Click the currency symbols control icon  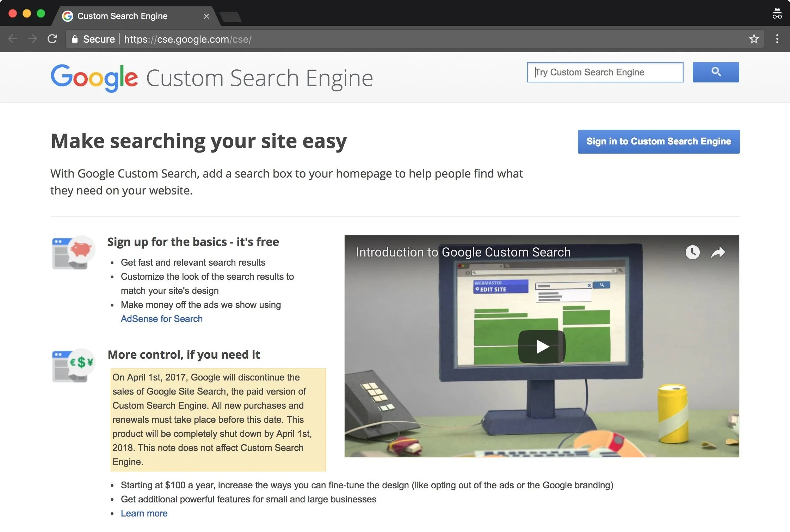click(73, 365)
